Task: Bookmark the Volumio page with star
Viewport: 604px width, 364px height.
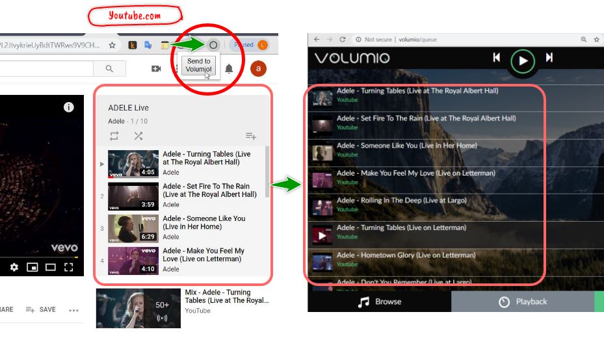Action: [596, 39]
